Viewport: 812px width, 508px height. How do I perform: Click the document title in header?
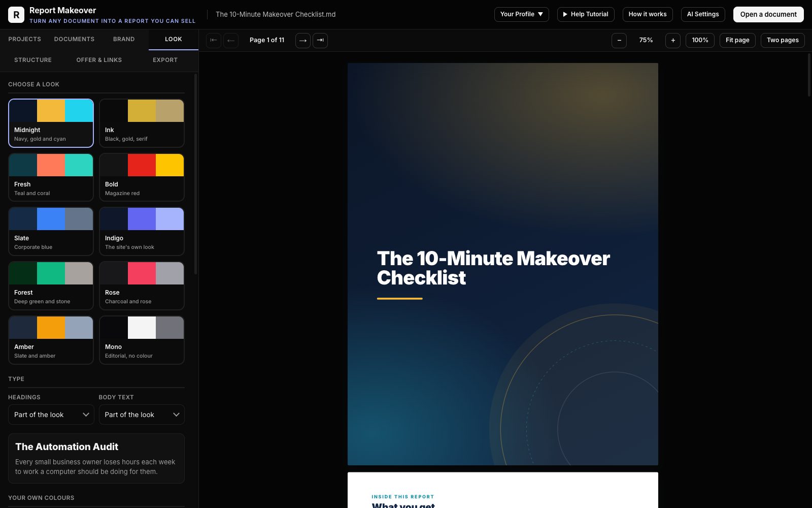click(276, 14)
